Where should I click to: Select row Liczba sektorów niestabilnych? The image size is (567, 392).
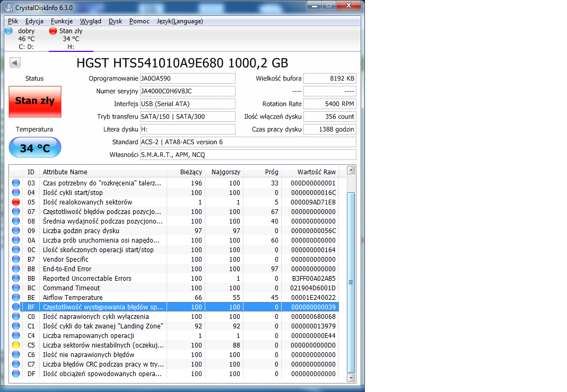tap(173, 345)
